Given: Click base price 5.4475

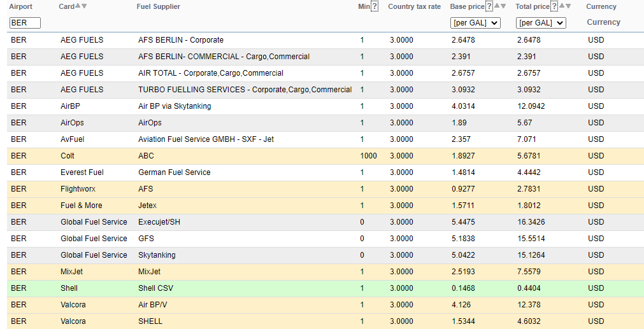Looking at the screenshot, I should point(463,222).
